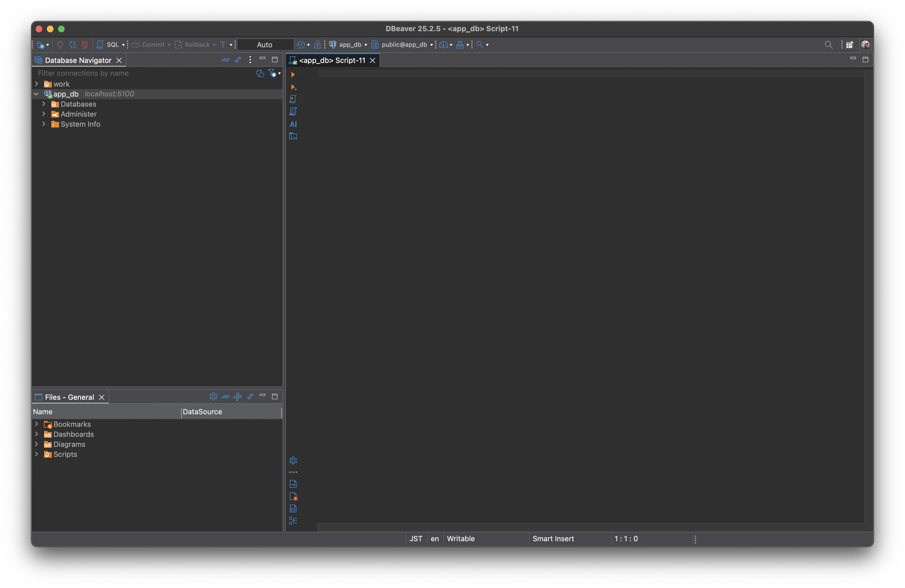
Task: Click the Rollback button
Action: tap(192, 45)
